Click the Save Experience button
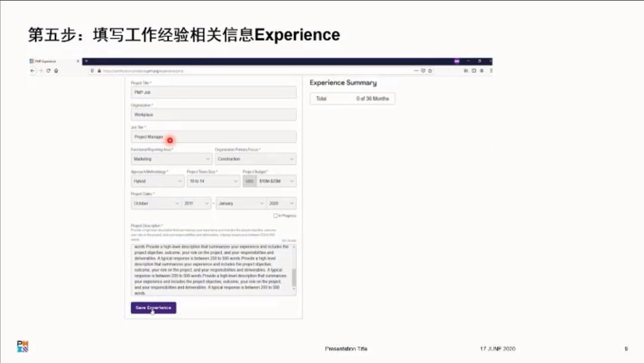This screenshot has height=363, width=644. (153, 307)
